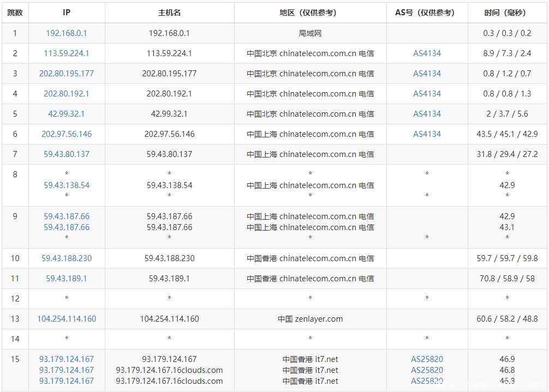Click the AS4134 link in hop 2 row
The height and width of the screenshot is (392, 549).
tap(427, 53)
